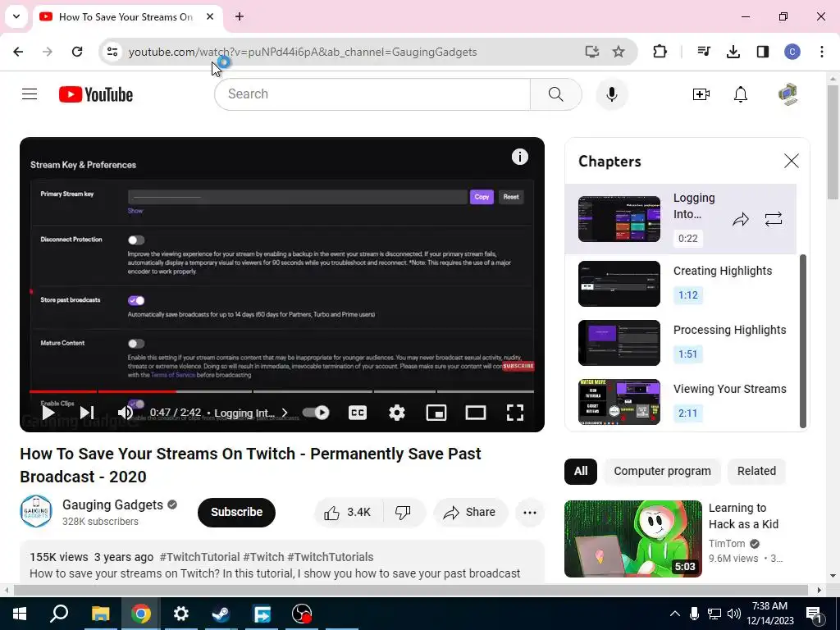
Task: Open the Create video icon
Action: click(x=701, y=94)
